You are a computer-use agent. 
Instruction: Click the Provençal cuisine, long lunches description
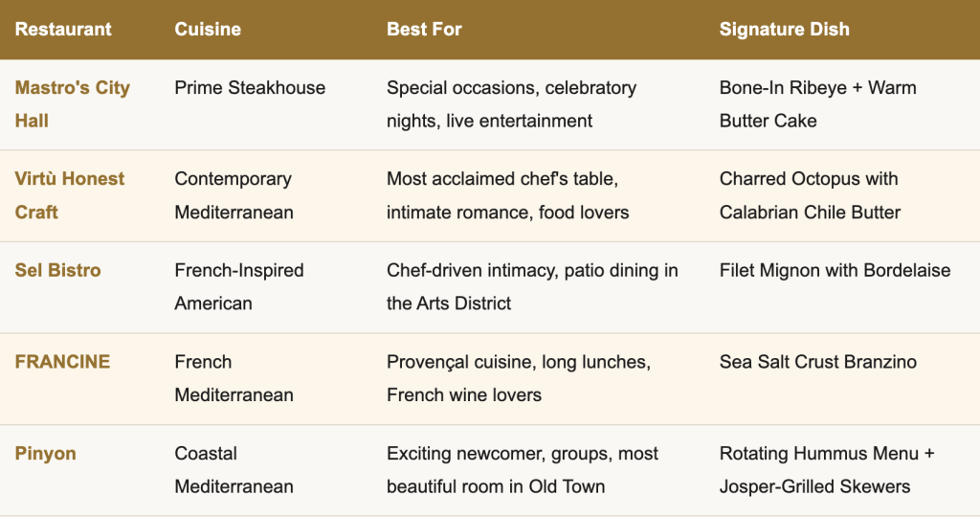tap(518, 362)
